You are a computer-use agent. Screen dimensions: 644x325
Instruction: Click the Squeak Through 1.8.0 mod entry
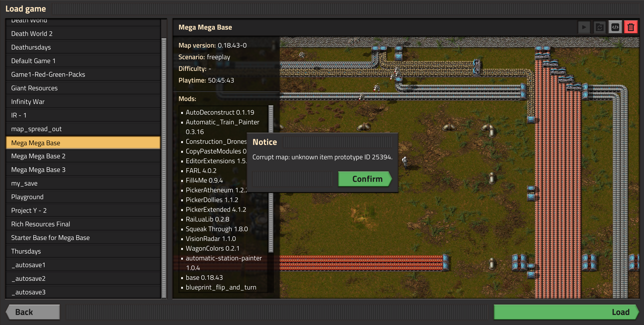[216, 229]
